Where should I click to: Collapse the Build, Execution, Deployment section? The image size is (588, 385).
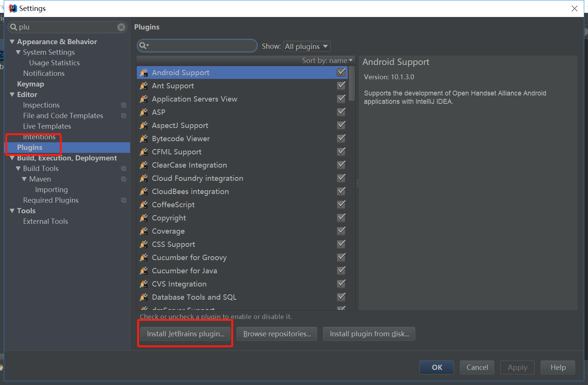12,158
